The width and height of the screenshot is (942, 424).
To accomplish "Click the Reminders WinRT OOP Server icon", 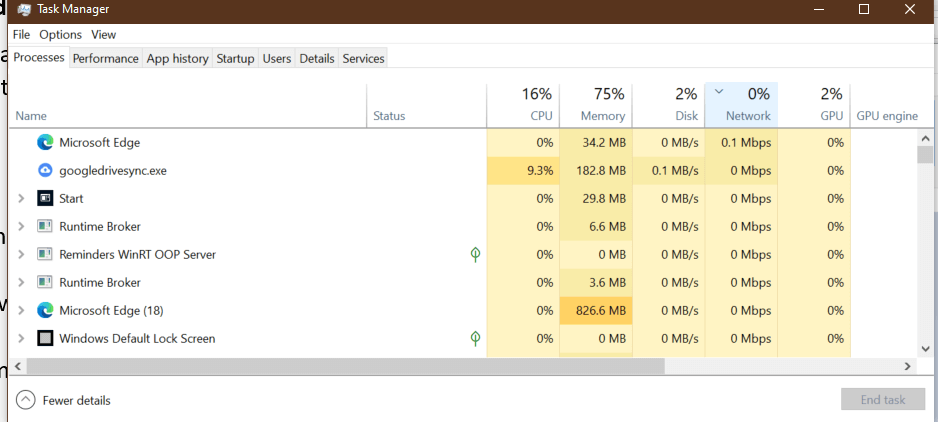I will [45, 255].
